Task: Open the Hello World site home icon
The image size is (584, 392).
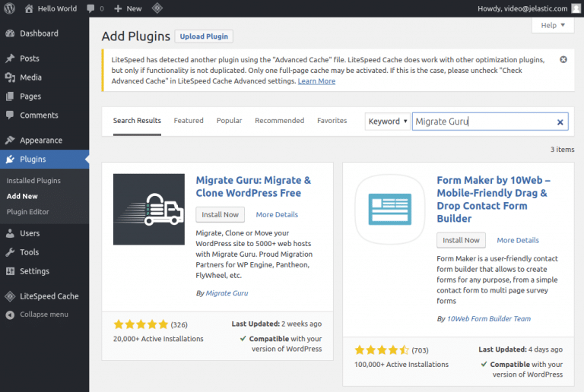Action: [x=29, y=8]
